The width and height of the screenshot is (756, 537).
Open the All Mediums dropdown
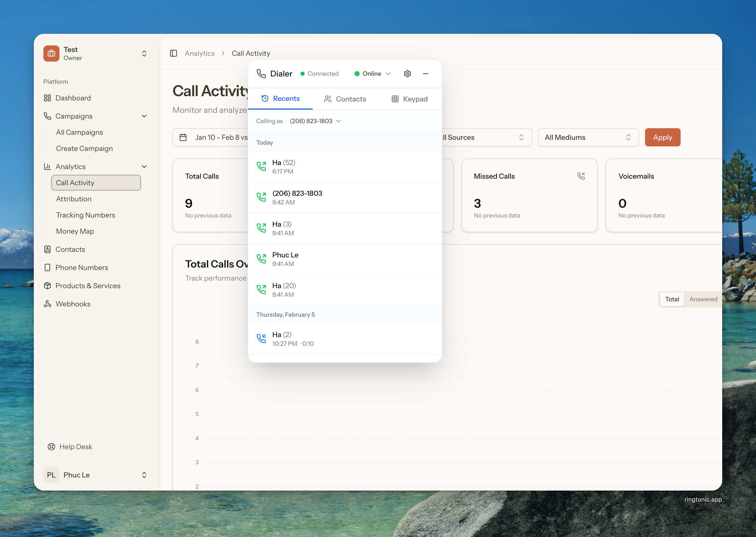tap(588, 137)
